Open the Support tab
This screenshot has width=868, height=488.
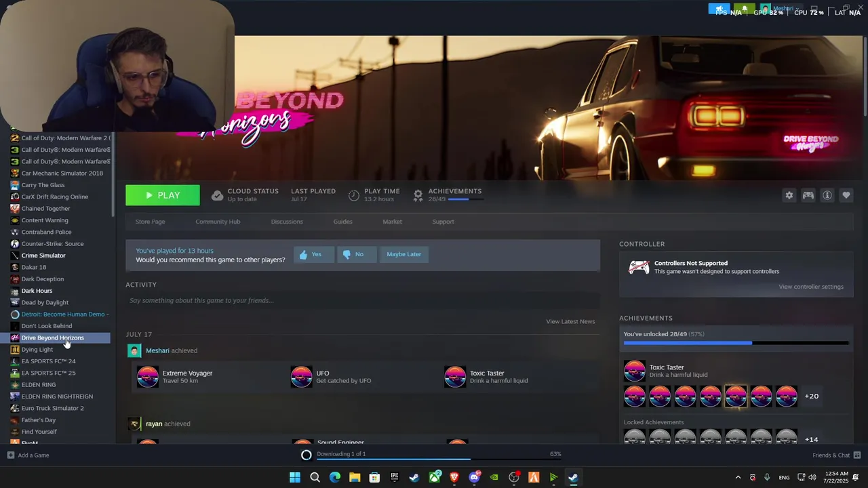point(443,222)
